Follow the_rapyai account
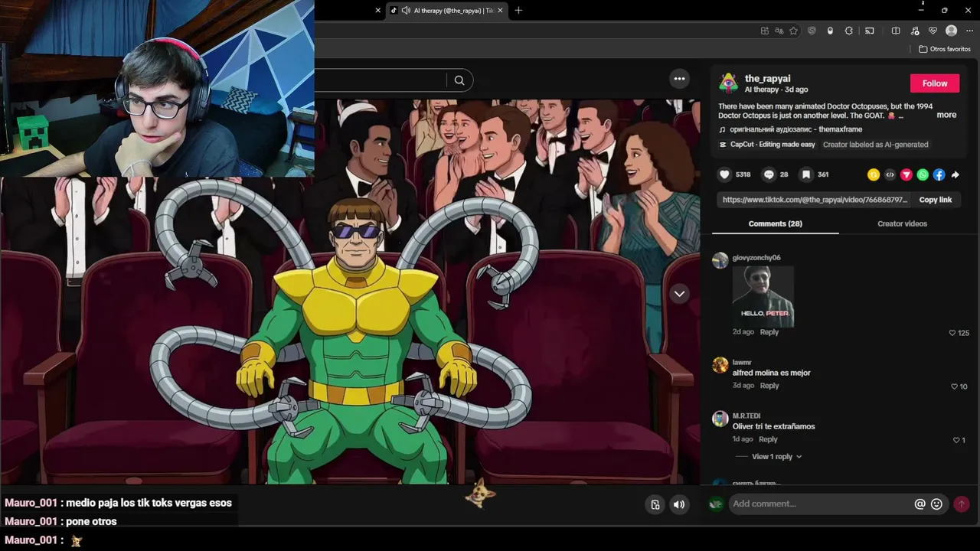This screenshot has height=551, width=980. 935,83
